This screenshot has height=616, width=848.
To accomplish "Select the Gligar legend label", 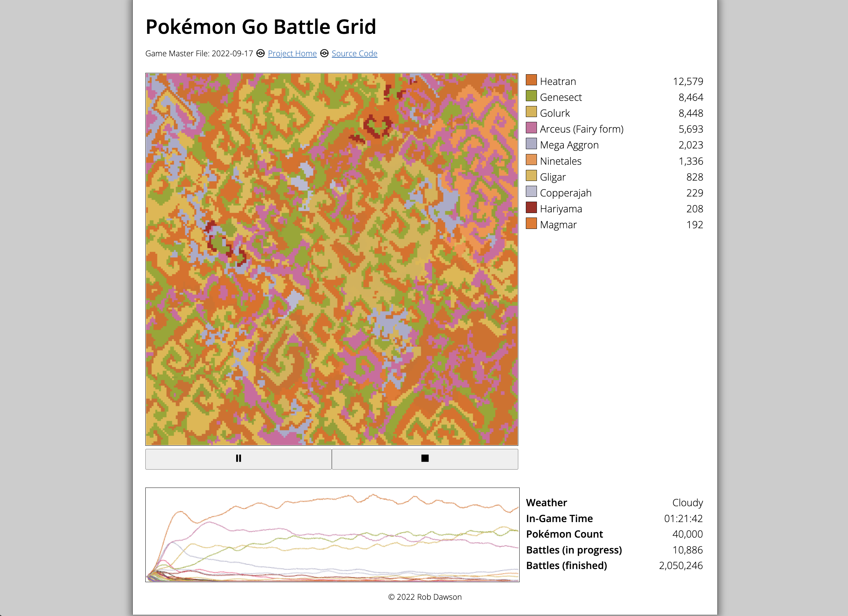I will tap(553, 177).
